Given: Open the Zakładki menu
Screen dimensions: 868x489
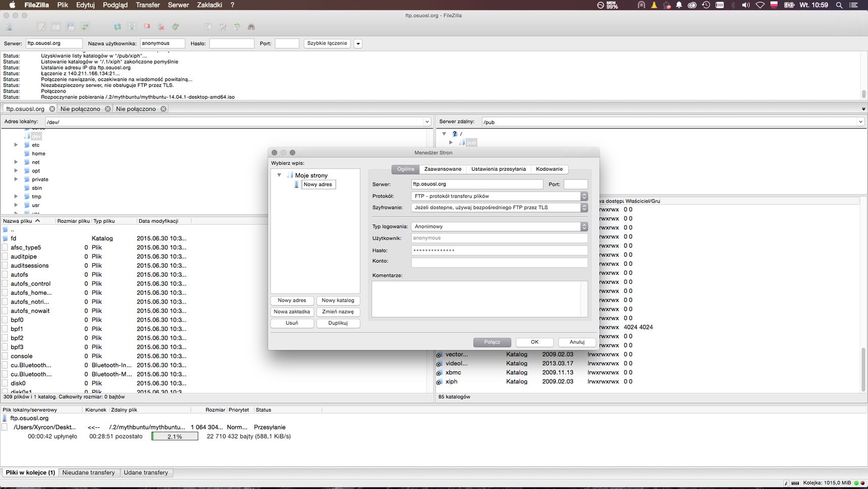Looking at the screenshot, I should (209, 5).
